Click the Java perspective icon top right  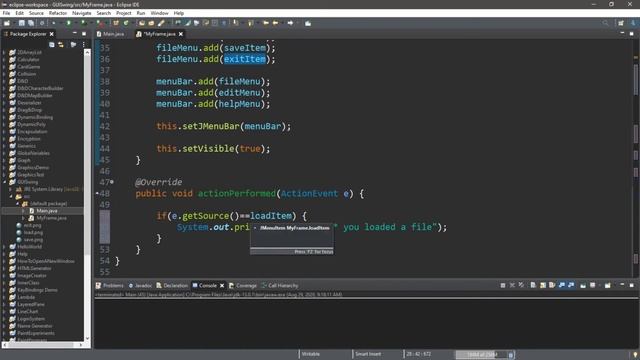click(x=633, y=23)
